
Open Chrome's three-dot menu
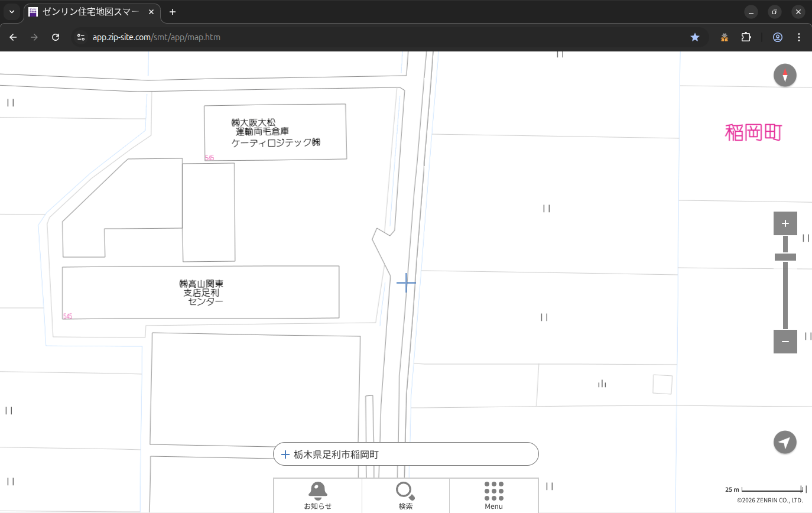coord(799,37)
